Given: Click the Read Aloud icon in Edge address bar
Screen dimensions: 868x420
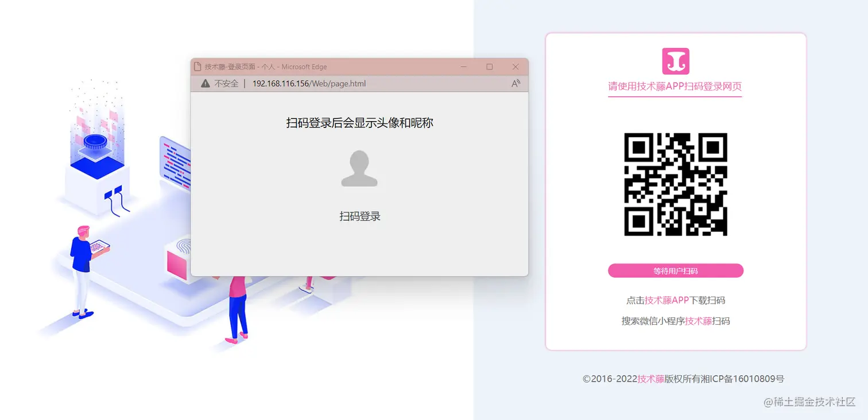Looking at the screenshot, I should 516,84.
